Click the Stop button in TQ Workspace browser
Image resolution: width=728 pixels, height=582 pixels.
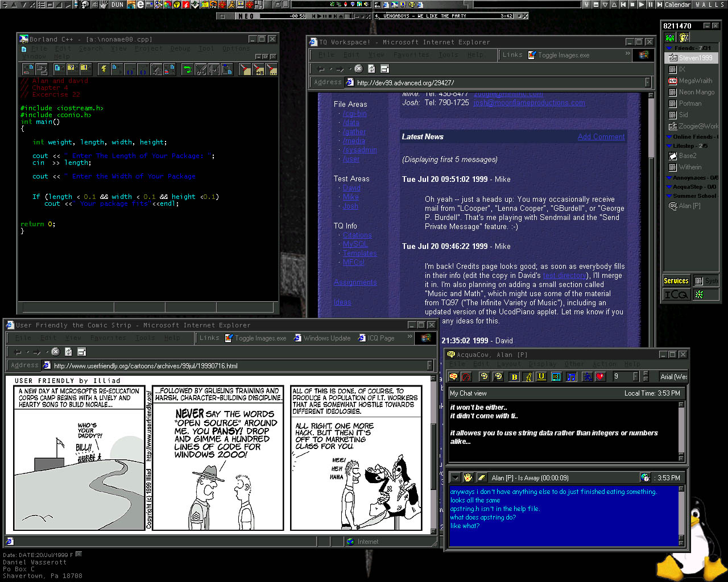[x=358, y=69]
